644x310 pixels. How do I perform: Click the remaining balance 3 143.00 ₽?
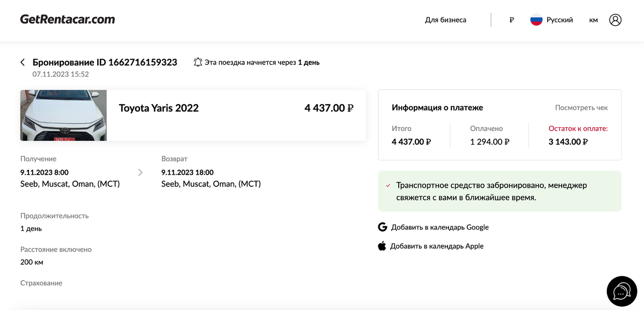click(x=568, y=142)
